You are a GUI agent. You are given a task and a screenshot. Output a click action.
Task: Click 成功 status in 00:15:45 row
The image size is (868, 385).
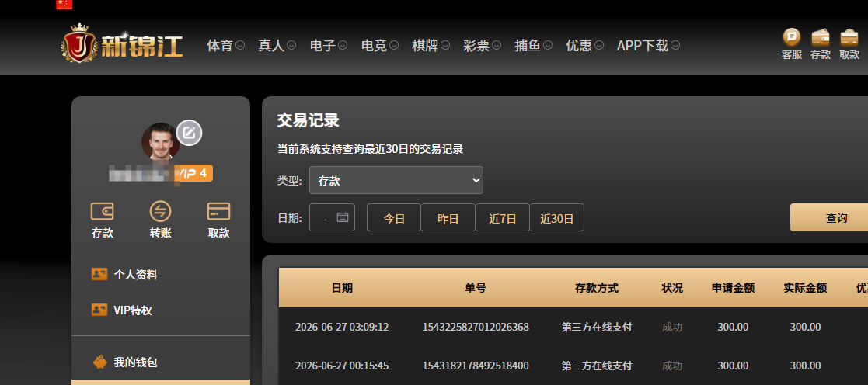point(672,366)
